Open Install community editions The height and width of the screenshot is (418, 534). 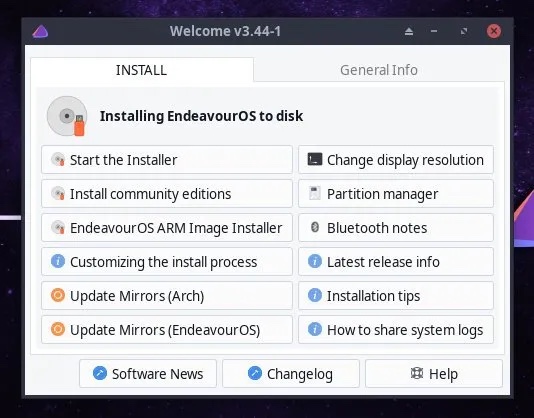167,194
